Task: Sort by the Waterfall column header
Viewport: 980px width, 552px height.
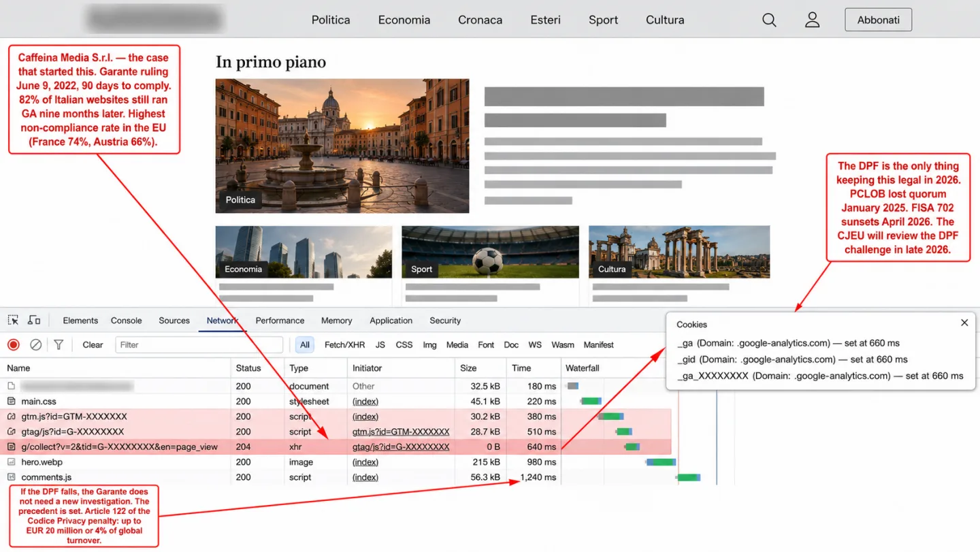Action: click(x=583, y=368)
